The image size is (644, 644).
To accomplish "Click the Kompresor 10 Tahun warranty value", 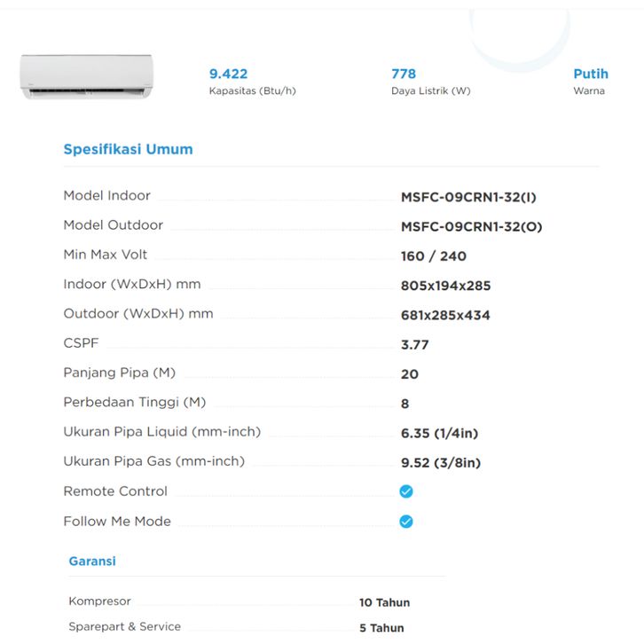I will coord(384,602).
